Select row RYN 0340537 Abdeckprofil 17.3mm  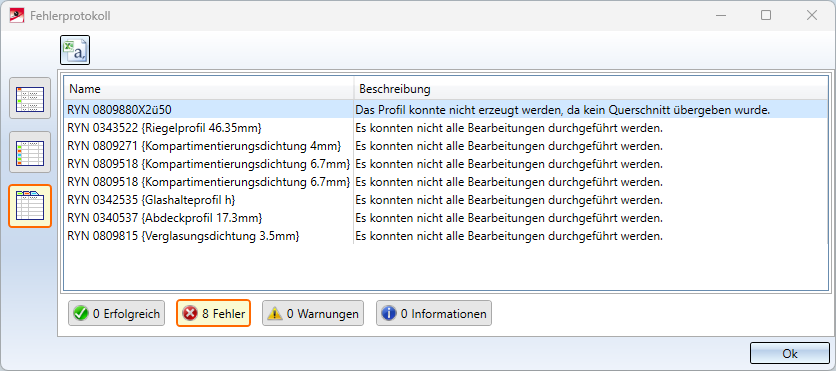click(446, 218)
